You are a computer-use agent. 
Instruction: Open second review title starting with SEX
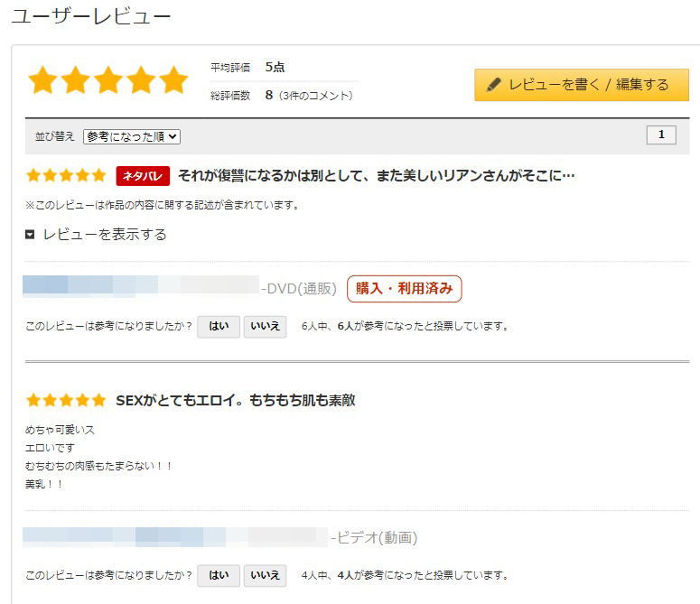[x=235, y=400]
